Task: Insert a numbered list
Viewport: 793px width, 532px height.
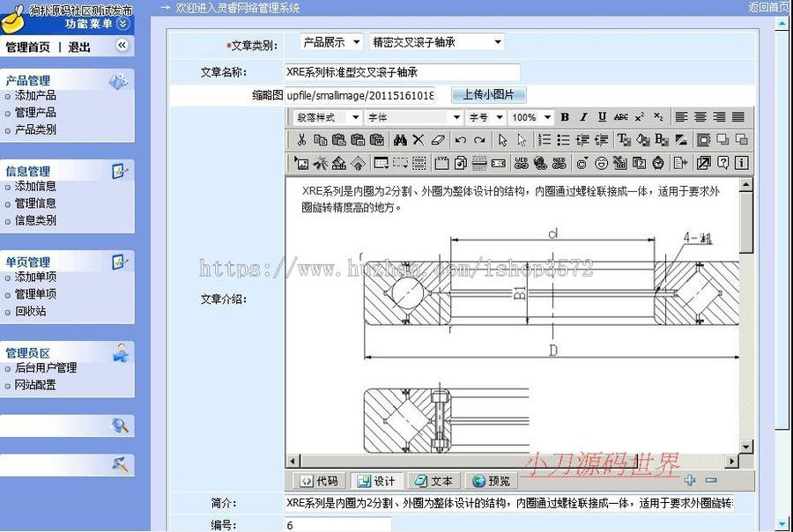Action: tap(545, 139)
